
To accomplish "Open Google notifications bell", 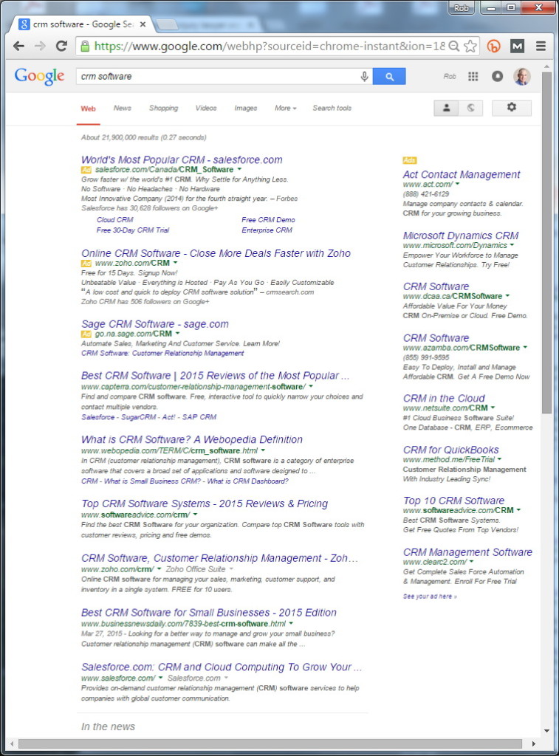I will click(x=497, y=76).
